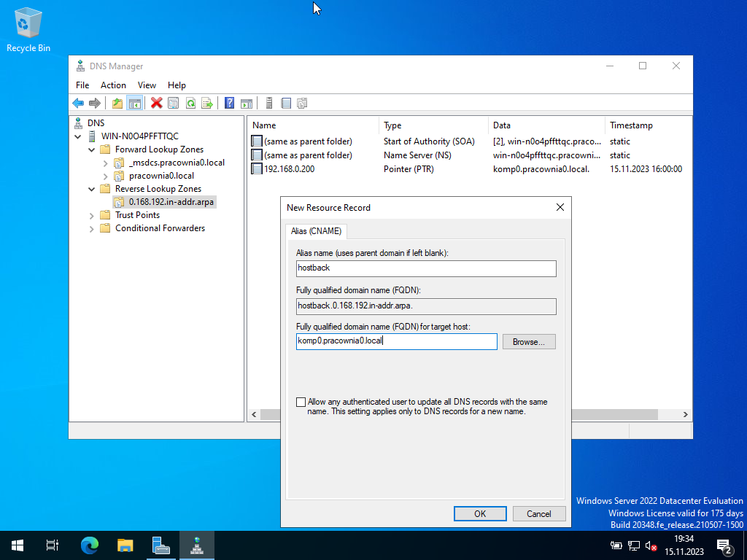The image size is (747, 560).
Task: Confirm the new record with OK
Action: point(480,514)
